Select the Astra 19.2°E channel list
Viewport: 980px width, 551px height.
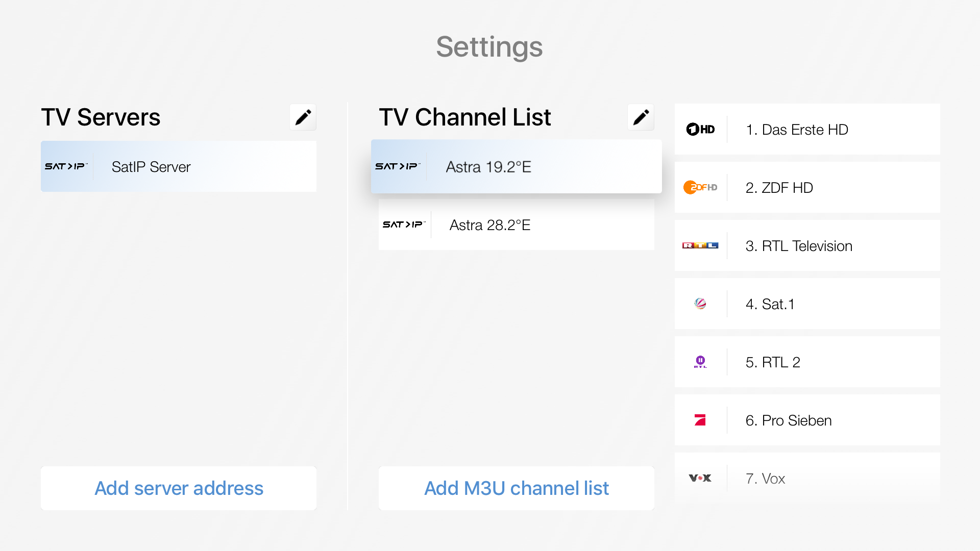(517, 166)
